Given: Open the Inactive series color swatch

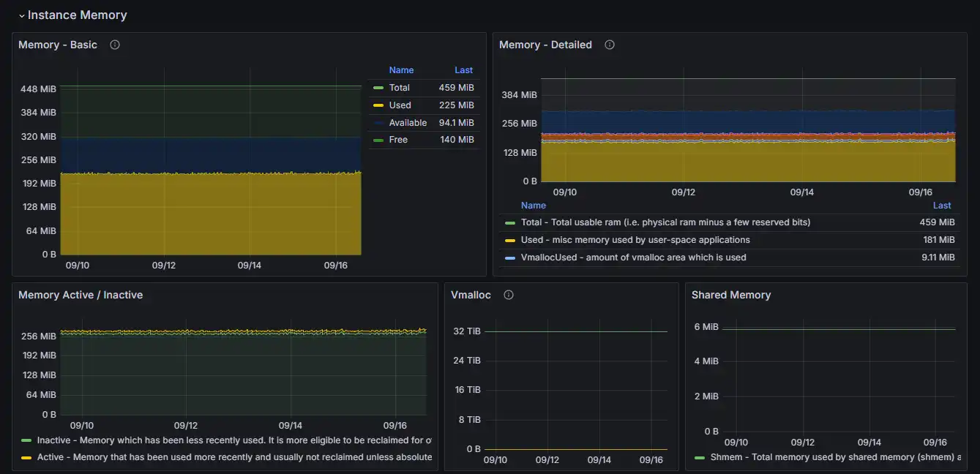Looking at the screenshot, I should 26,440.
